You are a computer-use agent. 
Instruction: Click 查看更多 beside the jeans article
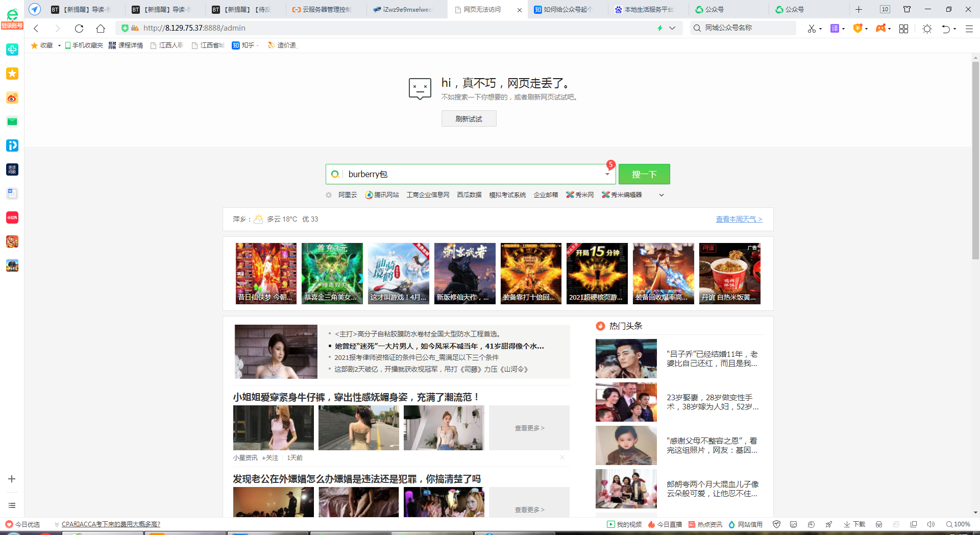(x=529, y=428)
